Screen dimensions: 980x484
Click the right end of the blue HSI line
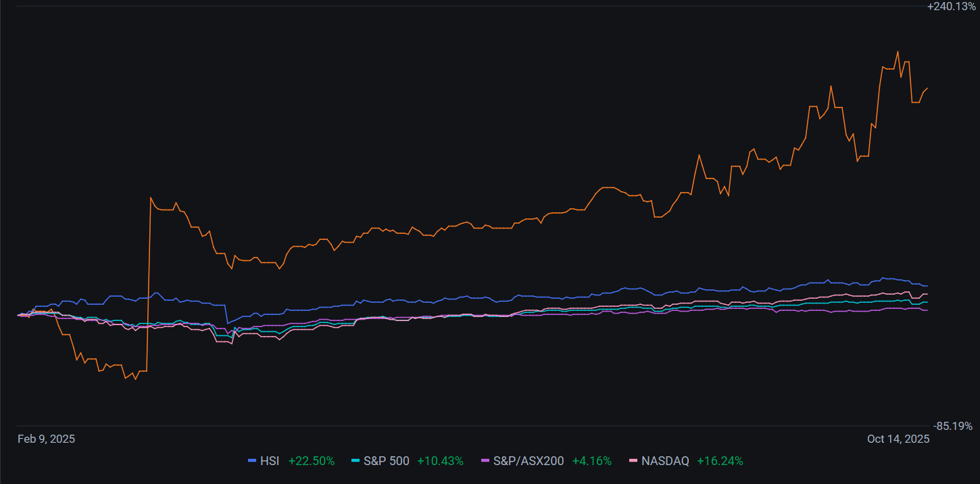click(927, 286)
